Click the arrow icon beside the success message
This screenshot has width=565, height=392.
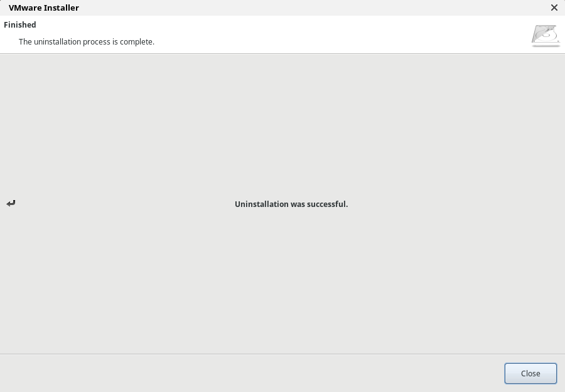click(11, 203)
